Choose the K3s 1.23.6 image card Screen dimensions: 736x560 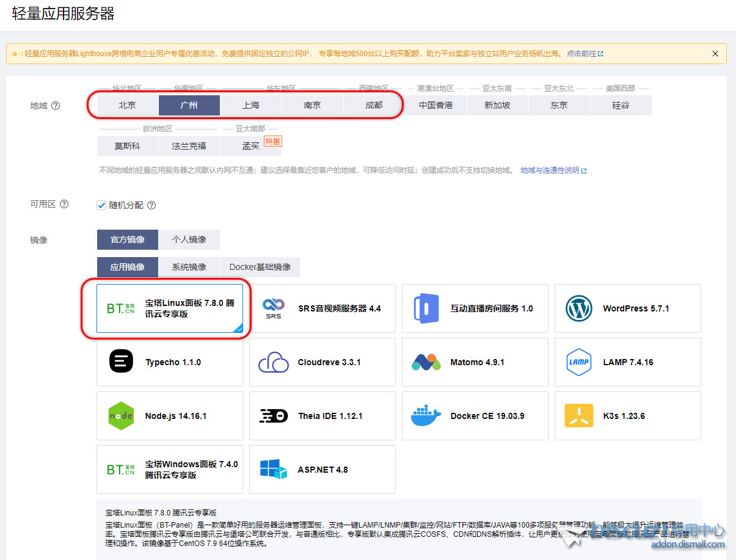point(628,416)
